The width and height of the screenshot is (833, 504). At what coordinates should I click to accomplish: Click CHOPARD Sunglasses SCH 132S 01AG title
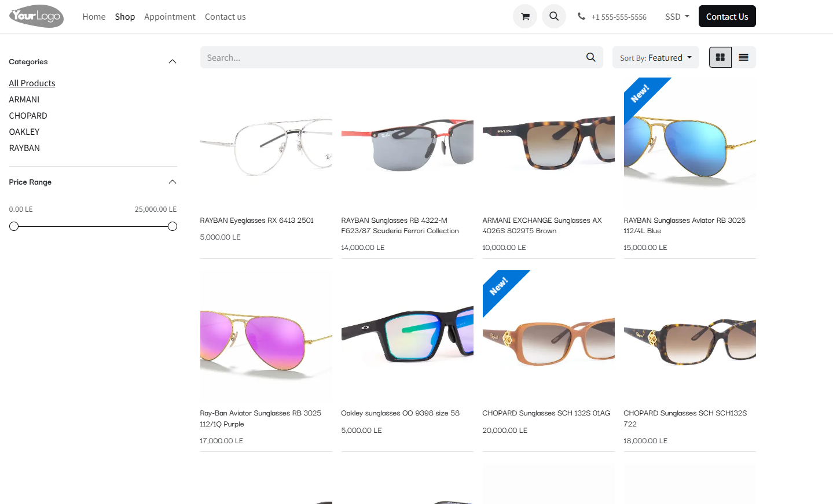point(546,413)
